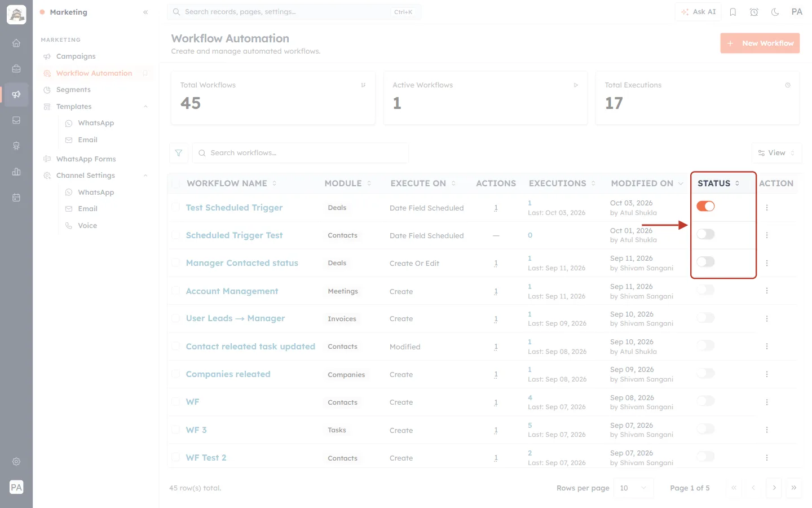The image size is (812, 508).
Task: Focus the Search workflows field
Action: coord(301,153)
